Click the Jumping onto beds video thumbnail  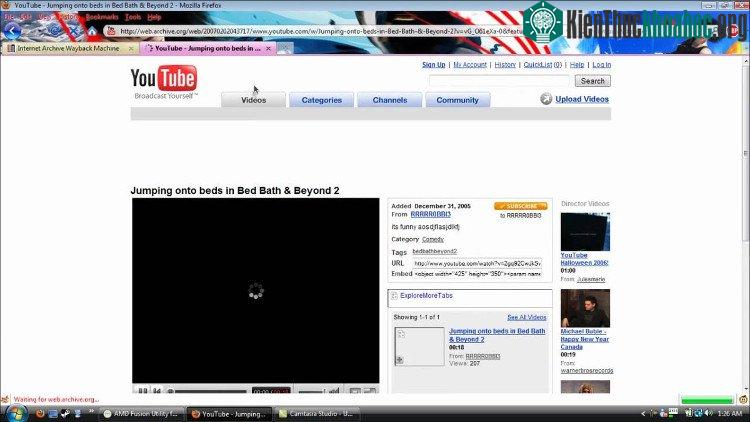coord(419,346)
